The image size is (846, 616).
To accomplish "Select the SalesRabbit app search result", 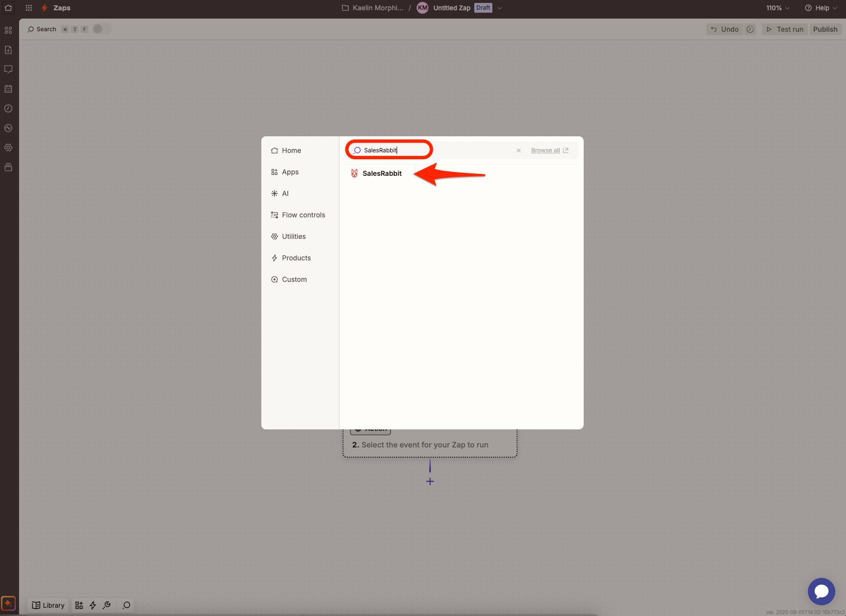I will [382, 173].
